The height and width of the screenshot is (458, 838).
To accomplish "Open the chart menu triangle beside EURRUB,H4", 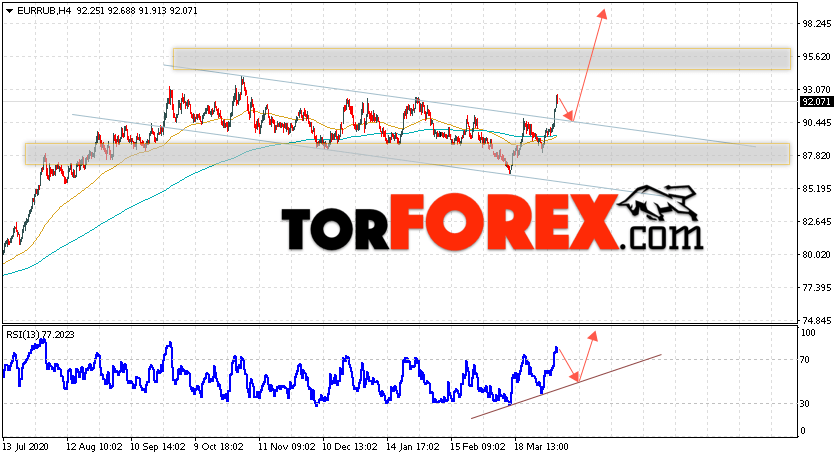I will pyautogui.click(x=10, y=10).
